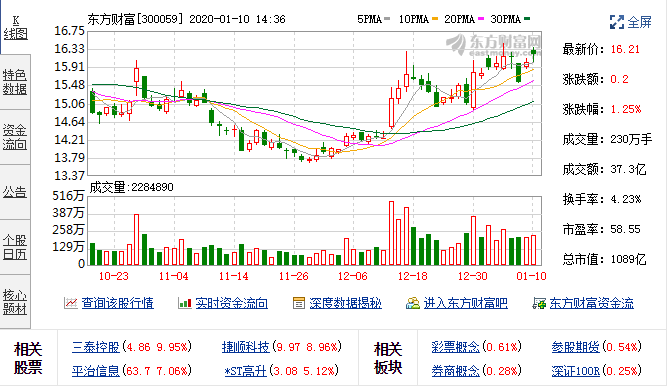
Task: Click the document icon beside 深度数据揭秘
Action: click(299, 303)
